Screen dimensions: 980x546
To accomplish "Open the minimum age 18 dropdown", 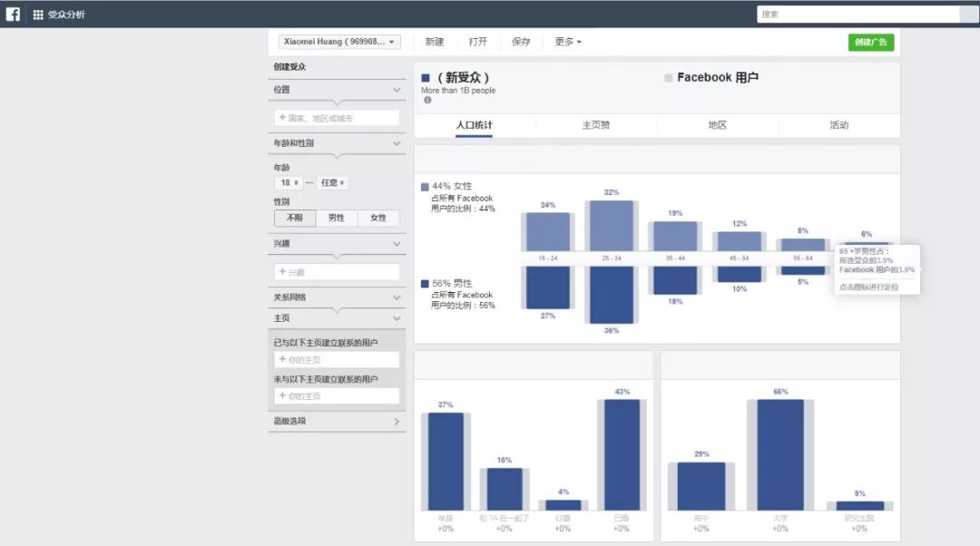I will tap(289, 182).
